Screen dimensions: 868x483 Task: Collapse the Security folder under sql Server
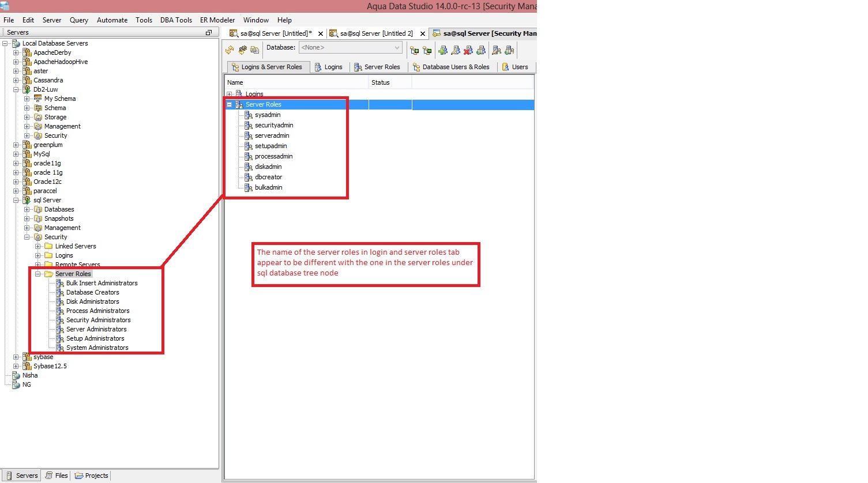(x=27, y=237)
